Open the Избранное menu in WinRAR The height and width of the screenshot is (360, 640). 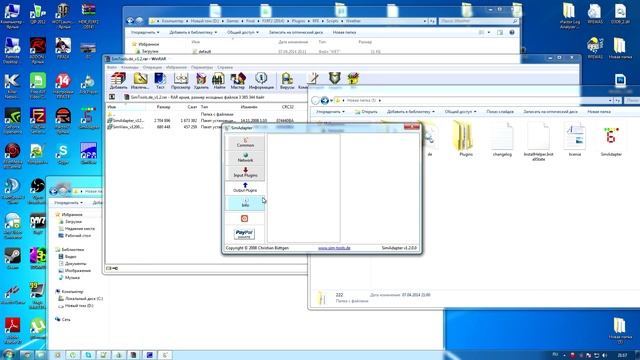point(176,67)
